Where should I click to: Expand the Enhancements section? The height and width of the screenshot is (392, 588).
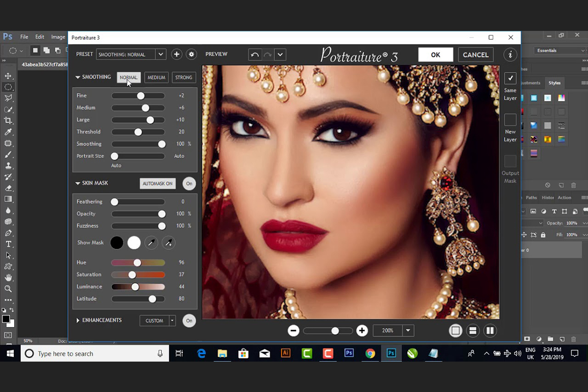(x=78, y=320)
